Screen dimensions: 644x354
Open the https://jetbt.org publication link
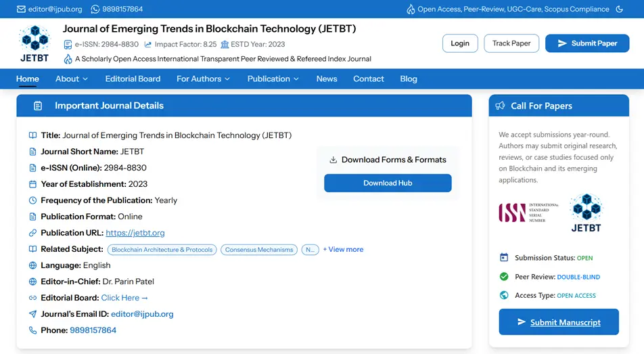(135, 233)
